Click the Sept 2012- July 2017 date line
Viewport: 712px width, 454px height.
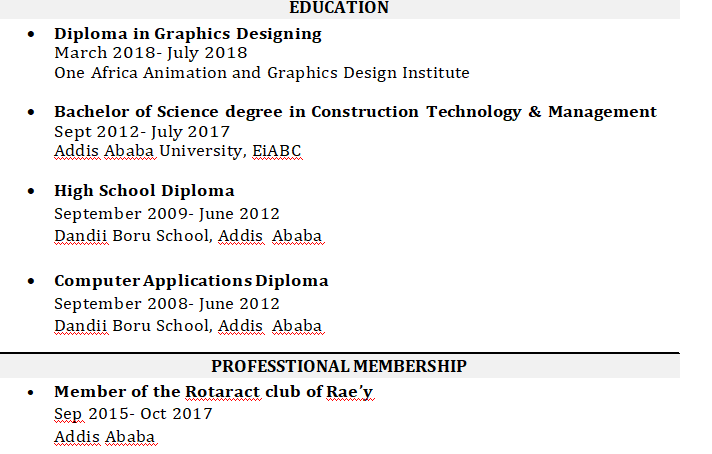pos(141,131)
